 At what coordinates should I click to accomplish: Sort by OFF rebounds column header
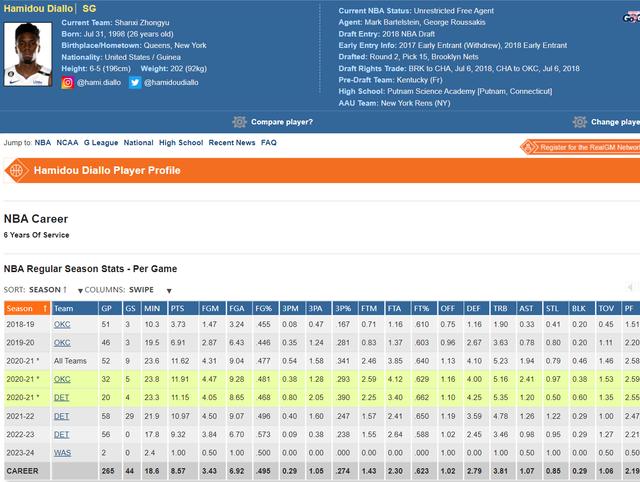[450, 309]
